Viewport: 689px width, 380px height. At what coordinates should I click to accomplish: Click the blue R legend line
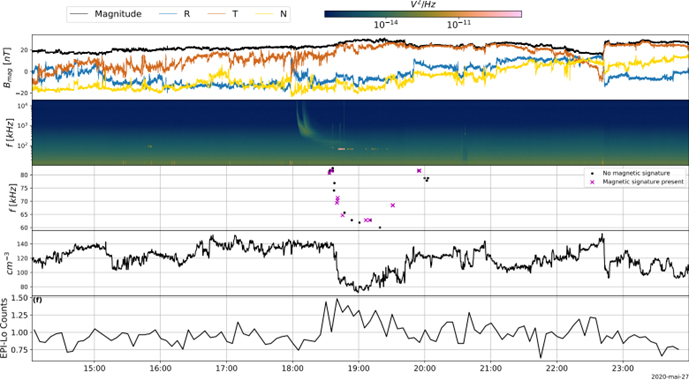pos(167,14)
